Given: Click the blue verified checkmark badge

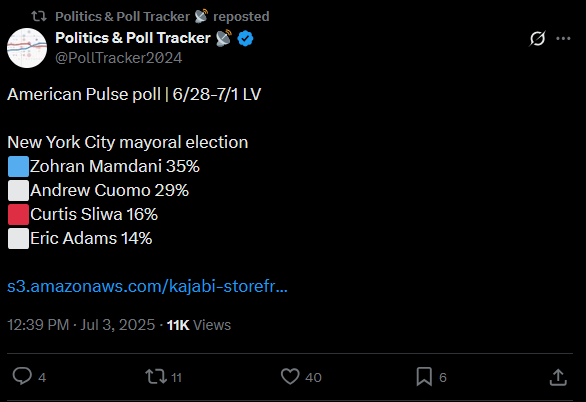Looking at the screenshot, I should click(246, 38).
